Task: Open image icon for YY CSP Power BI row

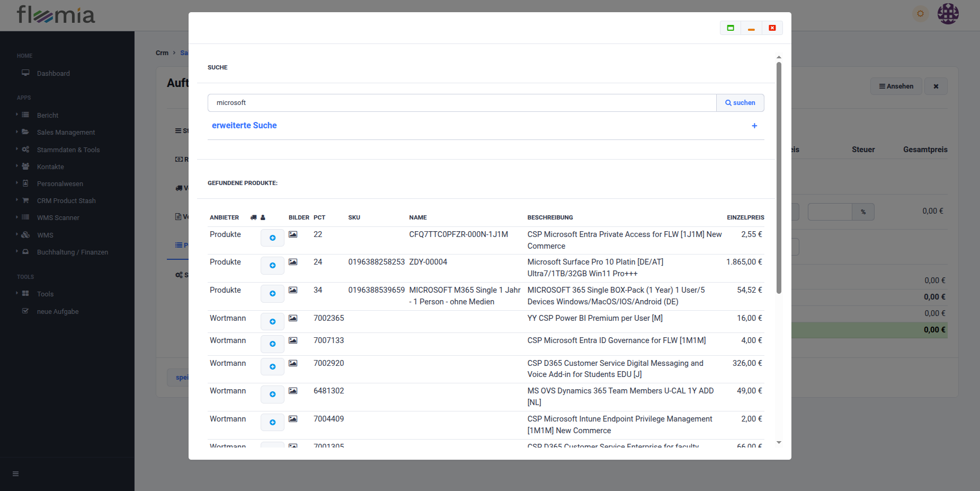Action: (293, 318)
